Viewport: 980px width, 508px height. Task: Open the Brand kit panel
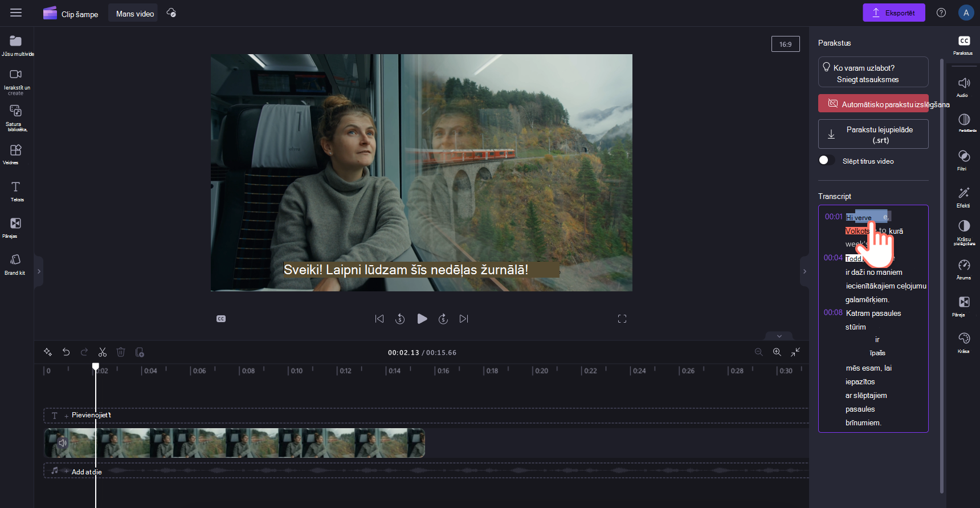[16, 265]
